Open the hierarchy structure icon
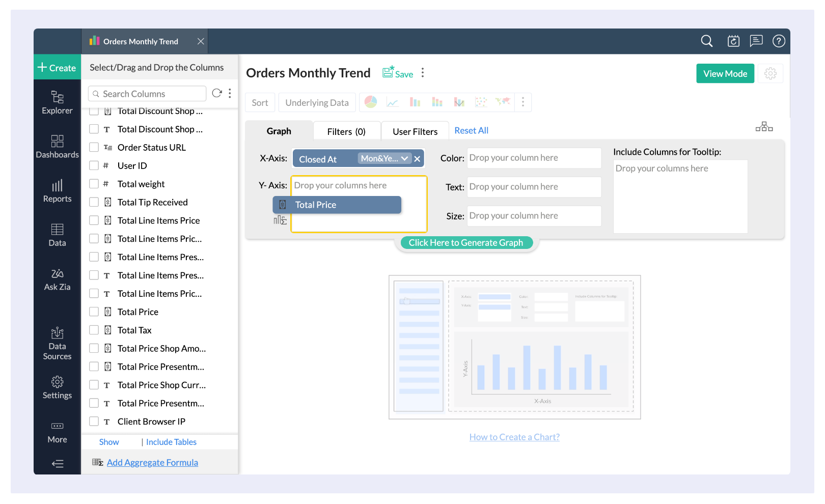 pyautogui.click(x=764, y=127)
